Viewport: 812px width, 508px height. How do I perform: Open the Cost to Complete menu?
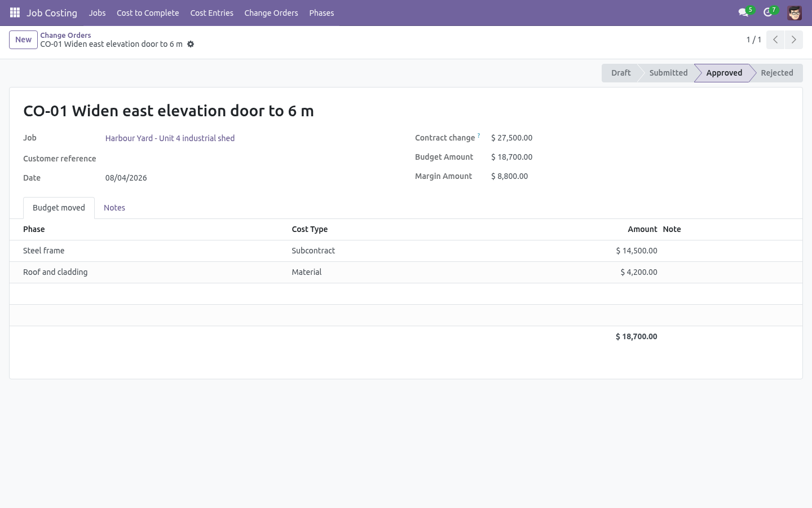pos(148,13)
